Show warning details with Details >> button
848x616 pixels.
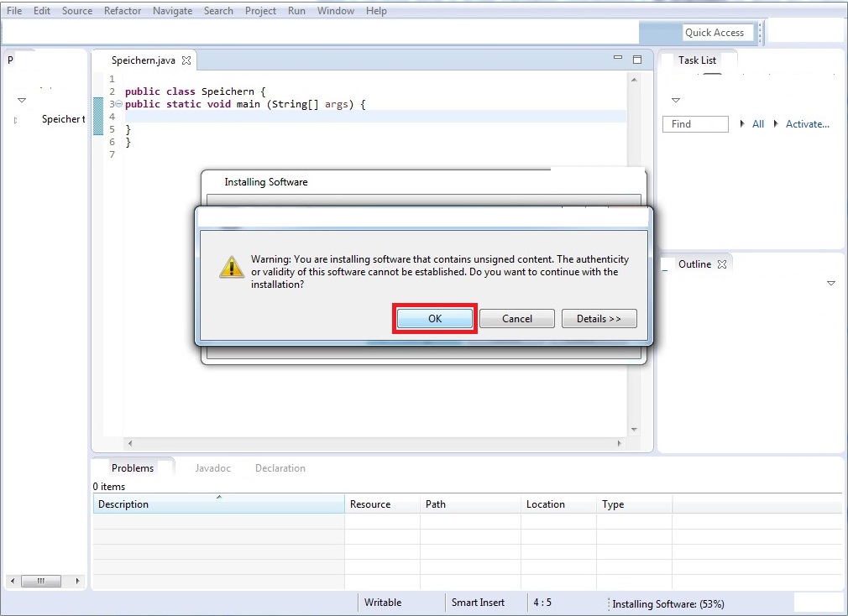pos(599,319)
